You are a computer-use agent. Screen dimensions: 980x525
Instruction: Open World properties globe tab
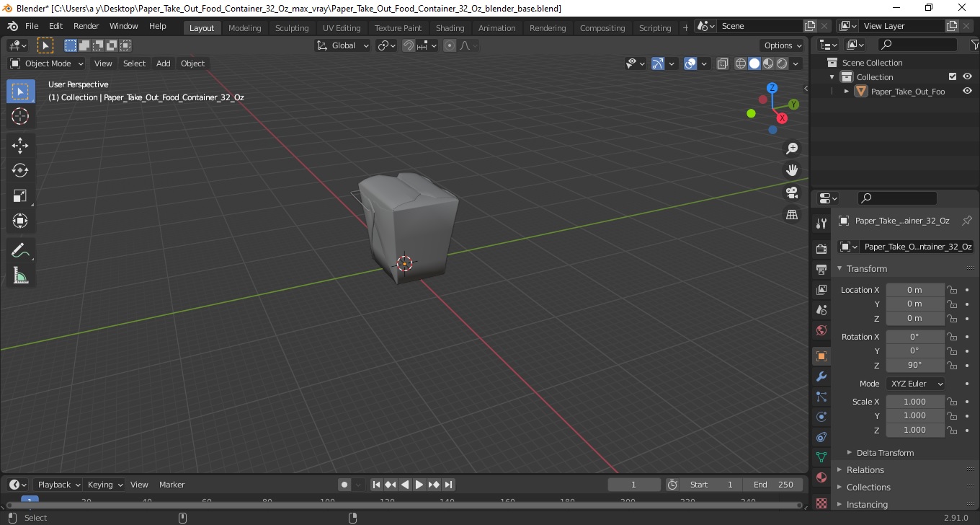point(821,330)
